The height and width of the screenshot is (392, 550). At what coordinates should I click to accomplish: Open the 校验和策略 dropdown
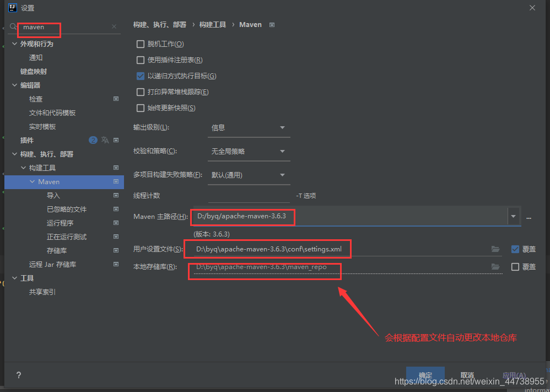(x=249, y=151)
